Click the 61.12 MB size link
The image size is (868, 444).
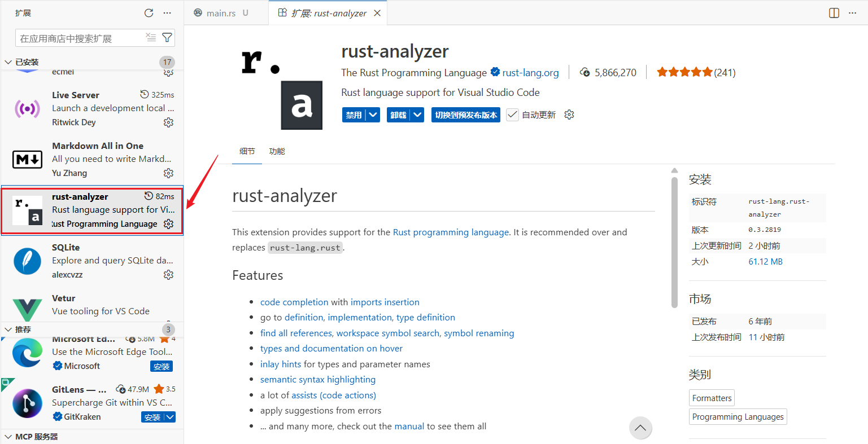(x=765, y=262)
